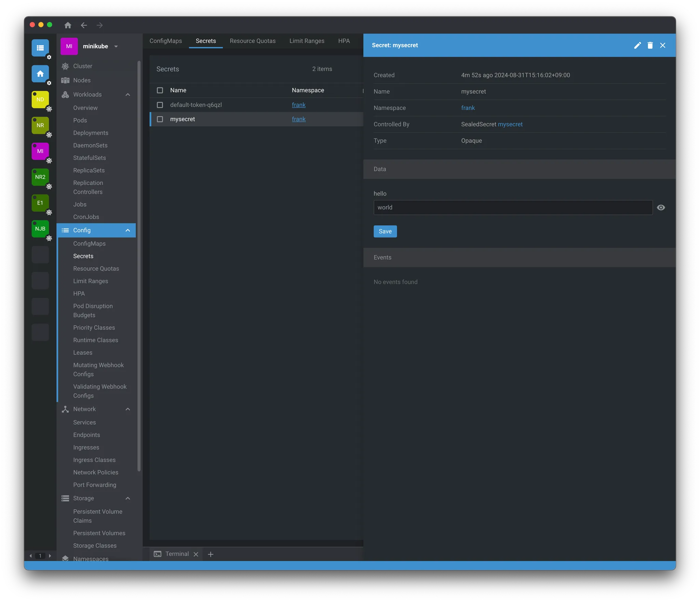Select the NJB cluster hotbar icon
The height and width of the screenshot is (602, 700).
[40, 229]
